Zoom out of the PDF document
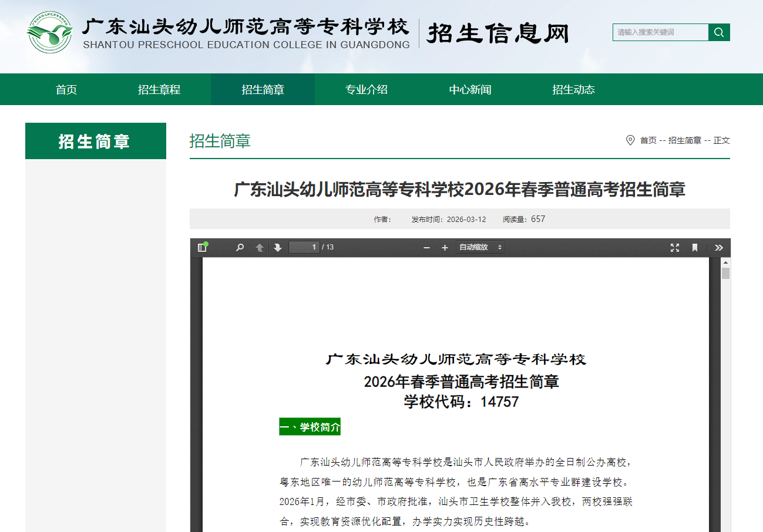 pos(426,247)
